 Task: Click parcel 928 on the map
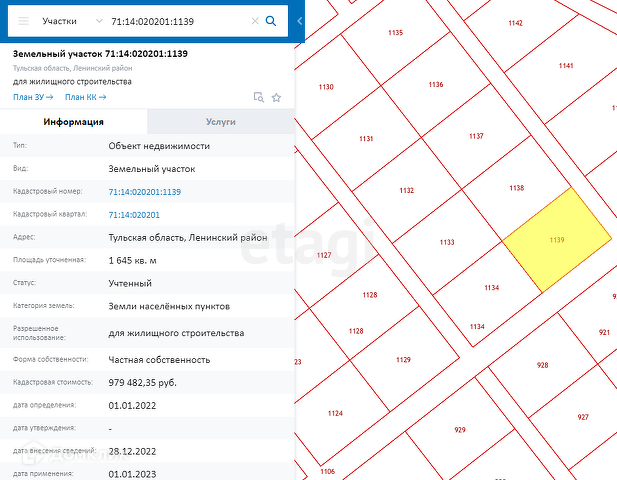542,365
